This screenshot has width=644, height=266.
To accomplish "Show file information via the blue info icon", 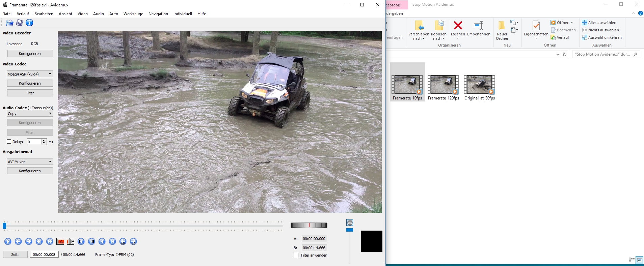I will coord(29,23).
